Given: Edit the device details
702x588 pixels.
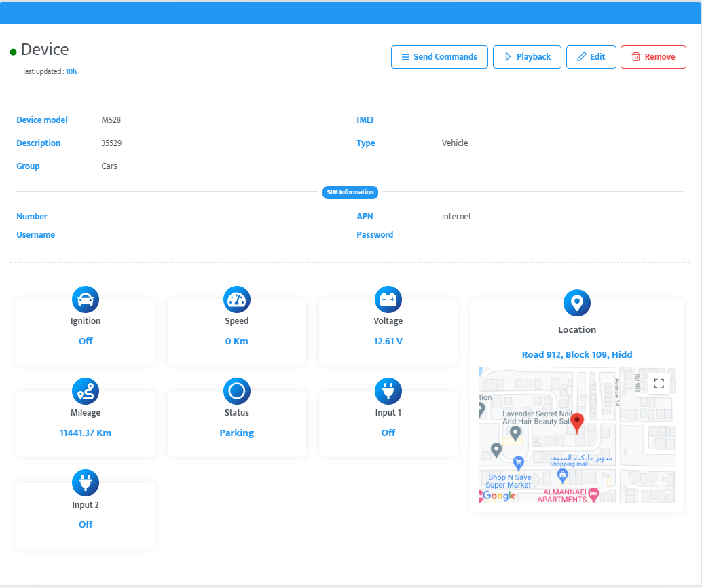Looking at the screenshot, I should (591, 57).
